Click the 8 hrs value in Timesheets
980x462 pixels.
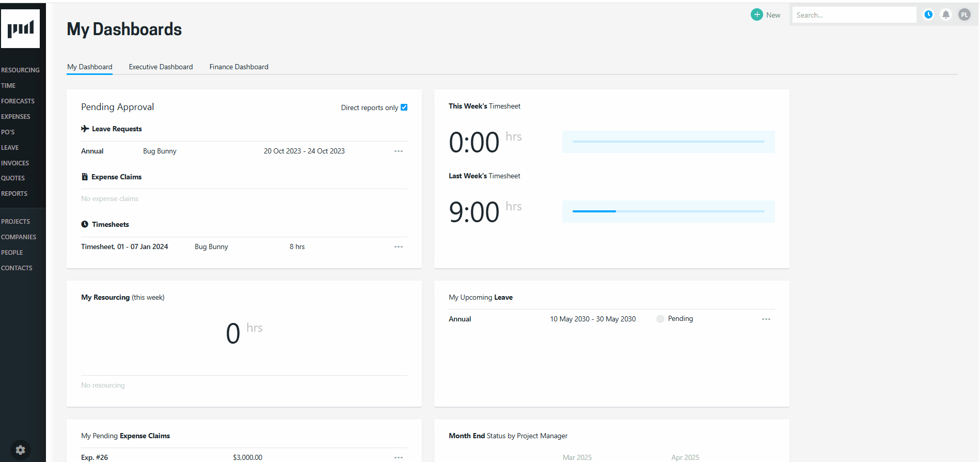[x=297, y=247]
